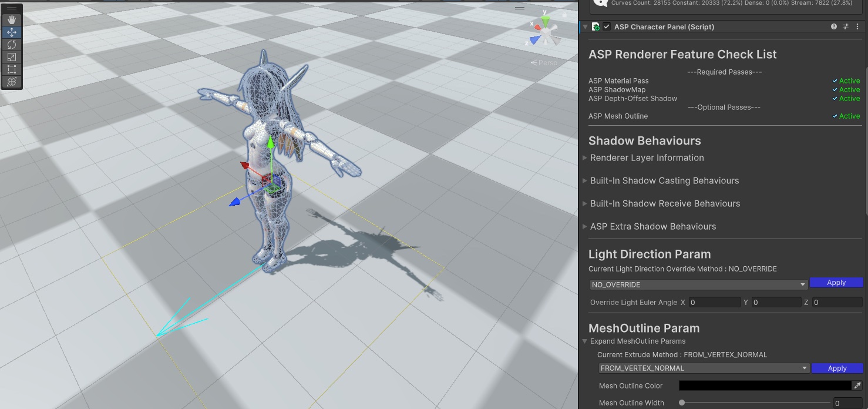
Task: Select the Move tool
Action: [x=12, y=32]
